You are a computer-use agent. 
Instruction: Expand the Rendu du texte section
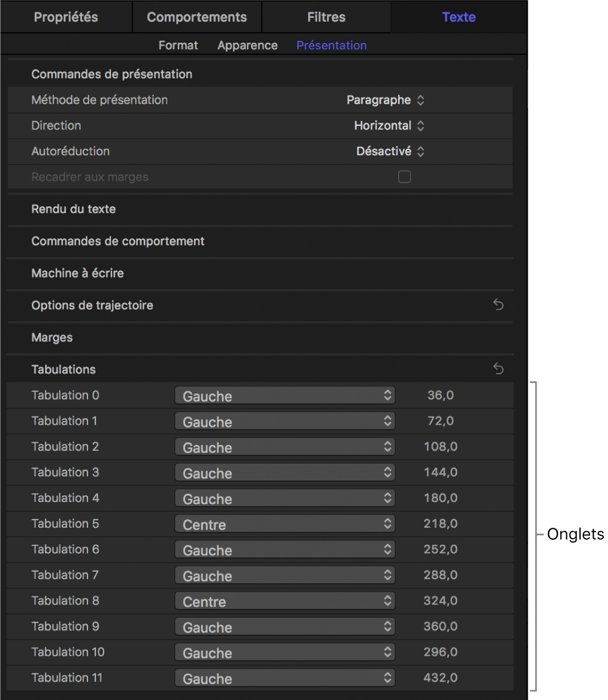[x=73, y=209]
